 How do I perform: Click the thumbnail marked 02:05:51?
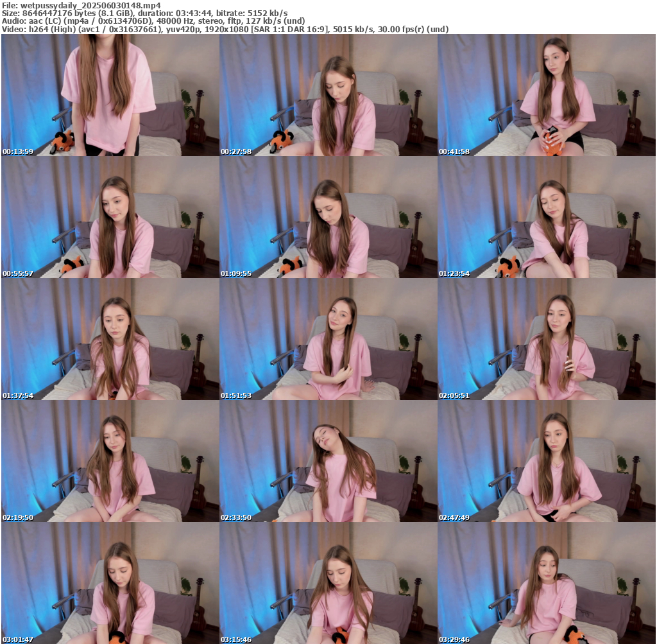547,339
